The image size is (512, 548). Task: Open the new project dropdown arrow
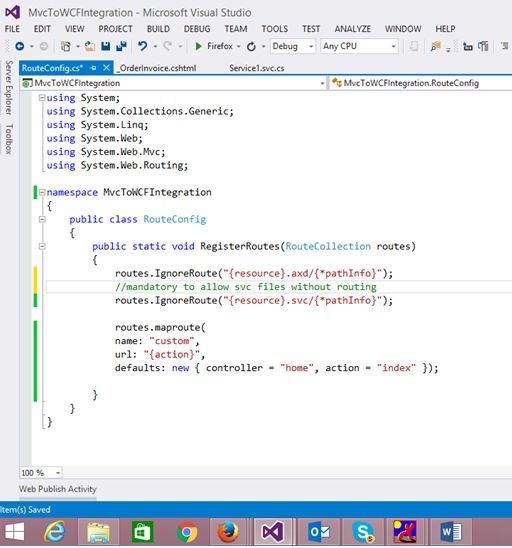pyautogui.click(x=78, y=46)
